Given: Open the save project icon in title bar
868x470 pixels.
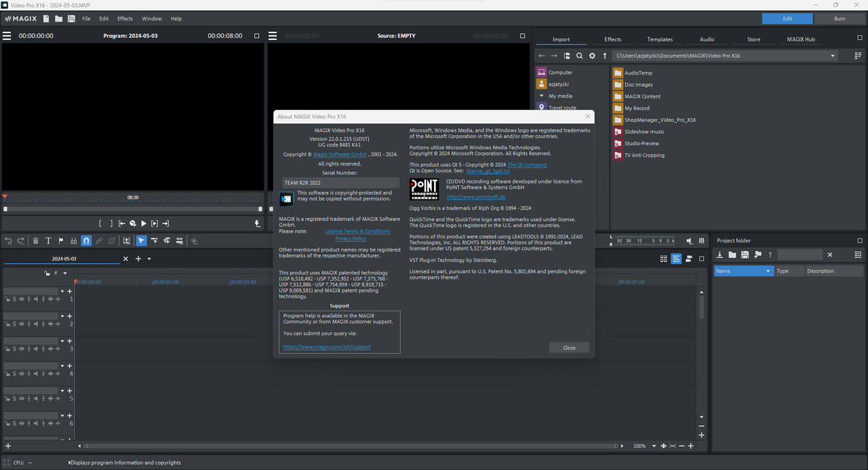Looking at the screenshot, I should pyautogui.click(x=71, y=18).
